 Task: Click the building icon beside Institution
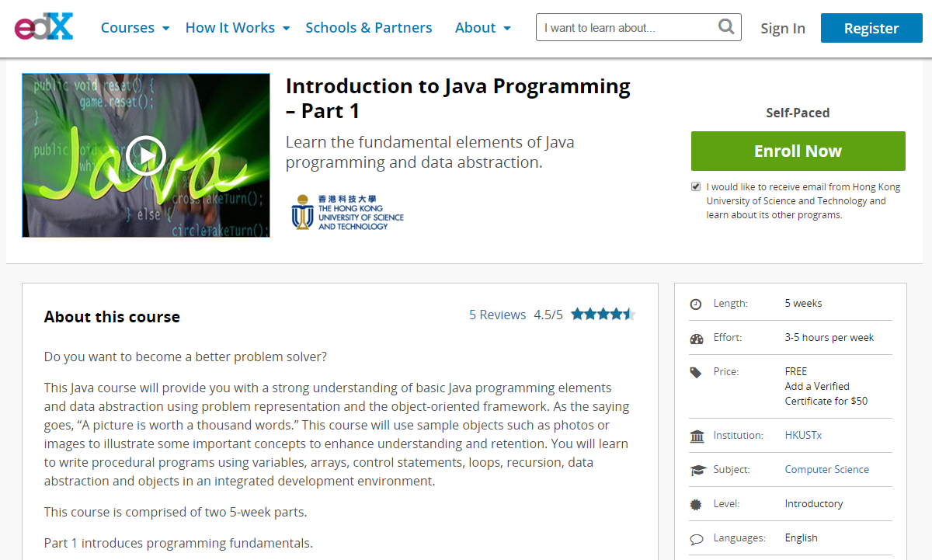pyautogui.click(x=697, y=436)
